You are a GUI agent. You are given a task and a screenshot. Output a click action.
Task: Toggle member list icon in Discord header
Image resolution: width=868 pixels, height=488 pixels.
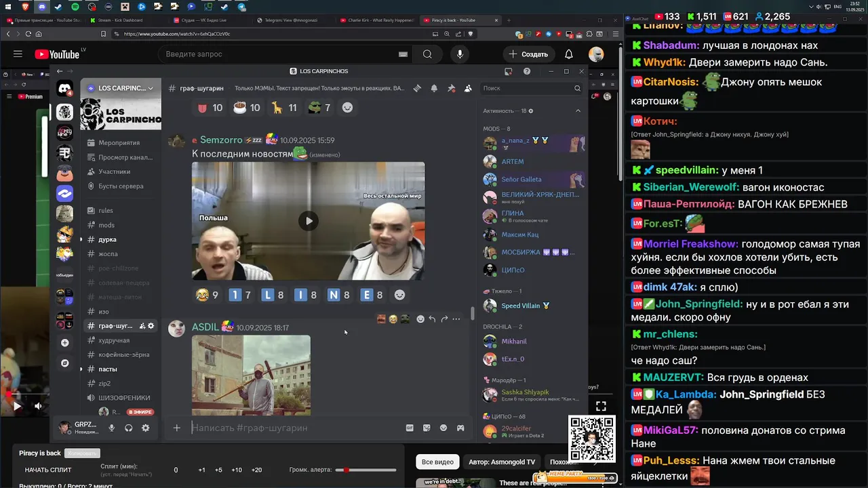coord(468,88)
